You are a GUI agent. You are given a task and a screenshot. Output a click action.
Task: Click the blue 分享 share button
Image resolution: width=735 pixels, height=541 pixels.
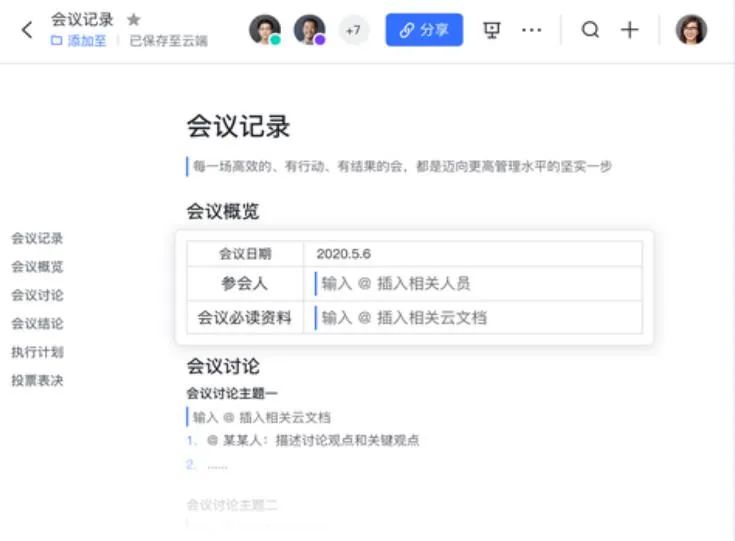[x=424, y=30]
